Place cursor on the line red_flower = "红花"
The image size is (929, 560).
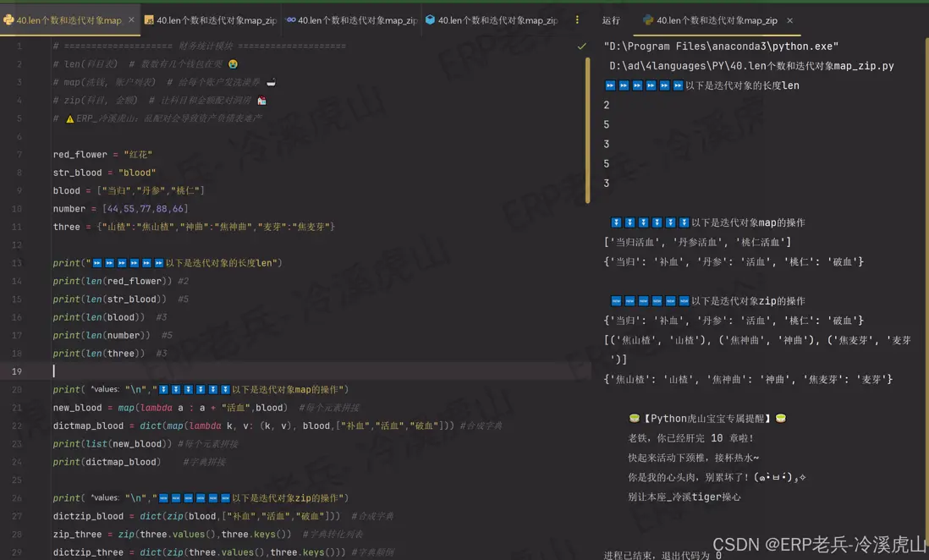[102, 155]
